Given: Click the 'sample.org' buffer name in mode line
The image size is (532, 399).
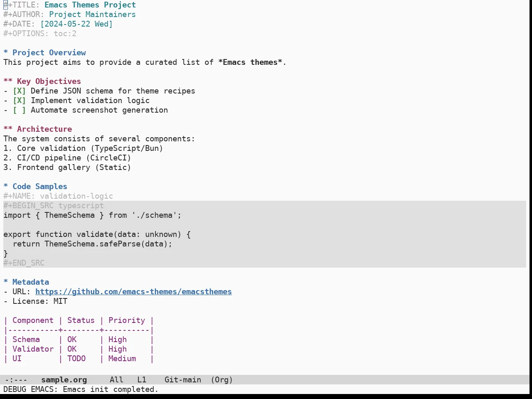Looking at the screenshot, I should (x=64, y=380).
